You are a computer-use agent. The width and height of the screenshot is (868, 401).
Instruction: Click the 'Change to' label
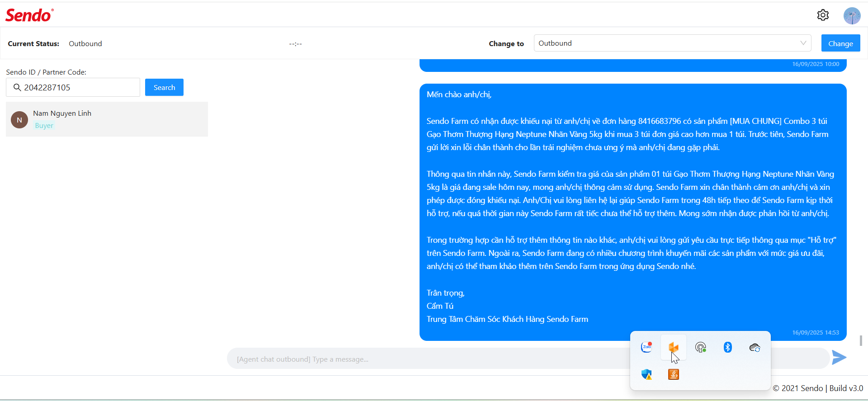[x=506, y=43]
